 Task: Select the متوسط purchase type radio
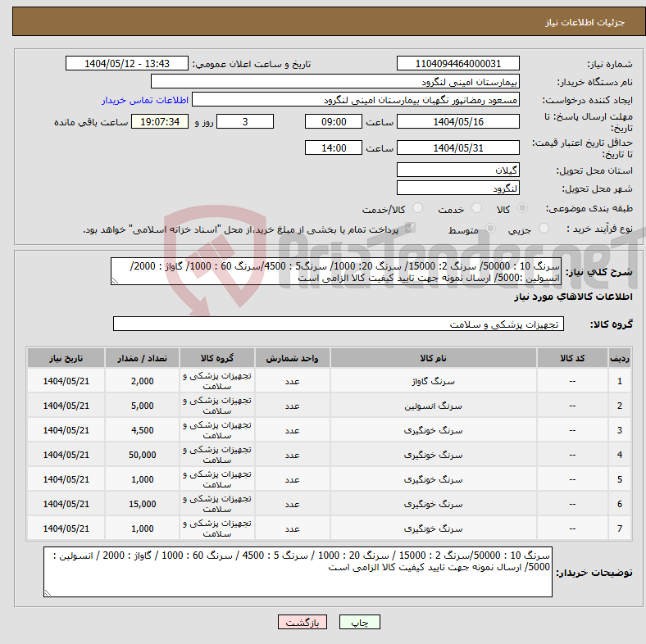[490, 228]
